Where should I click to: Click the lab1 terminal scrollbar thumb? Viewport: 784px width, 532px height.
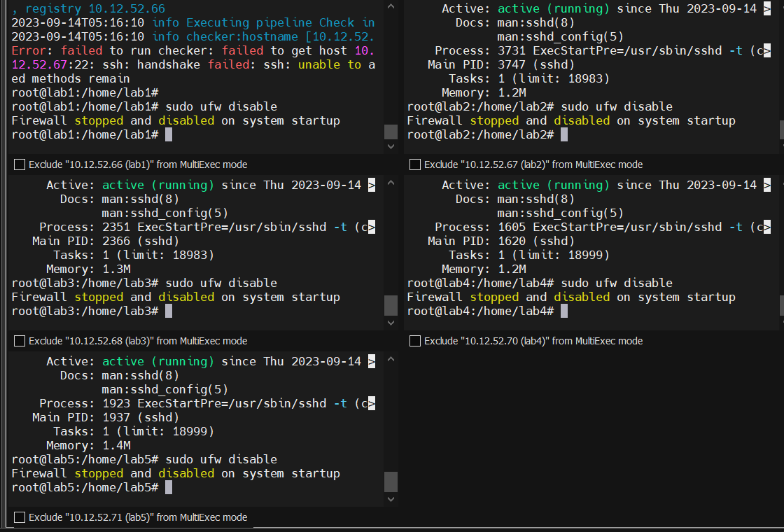pos(391,132)
